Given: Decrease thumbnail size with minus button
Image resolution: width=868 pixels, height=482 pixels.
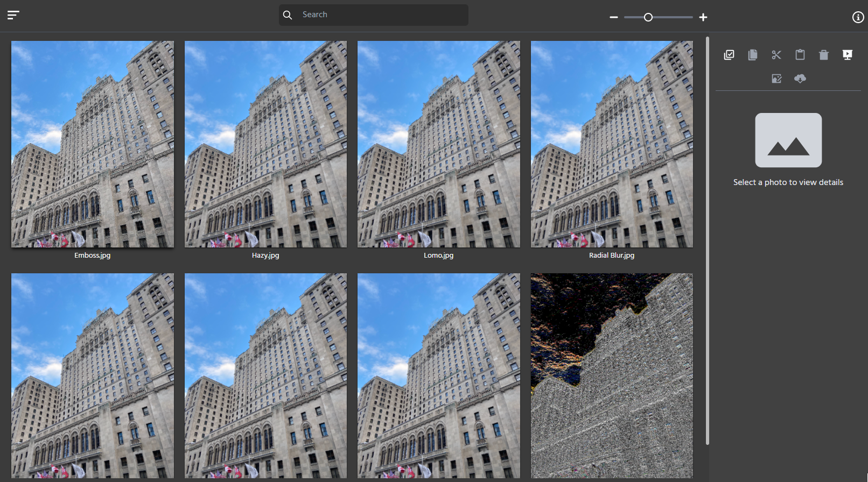Looking at the screenshot, I should pyautogui.click(x=614, y=17).
